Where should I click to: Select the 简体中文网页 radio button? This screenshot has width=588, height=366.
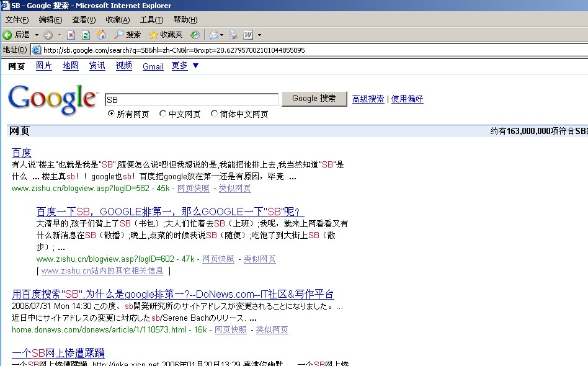tap(215, 114)
